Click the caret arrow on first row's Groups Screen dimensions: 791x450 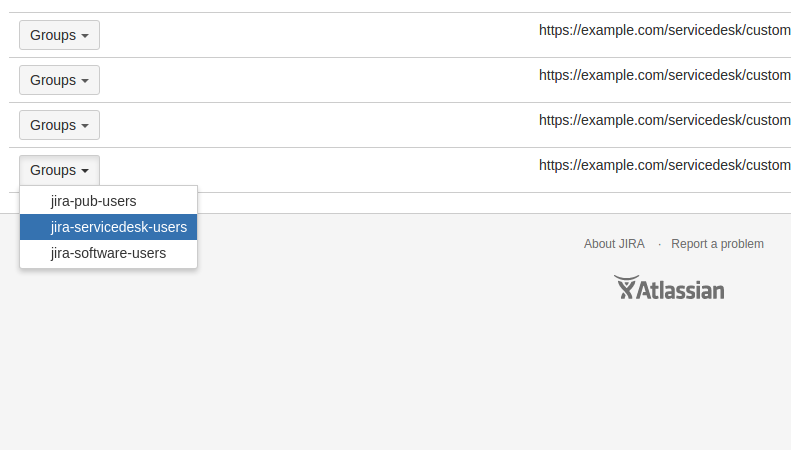pos(85,36)
